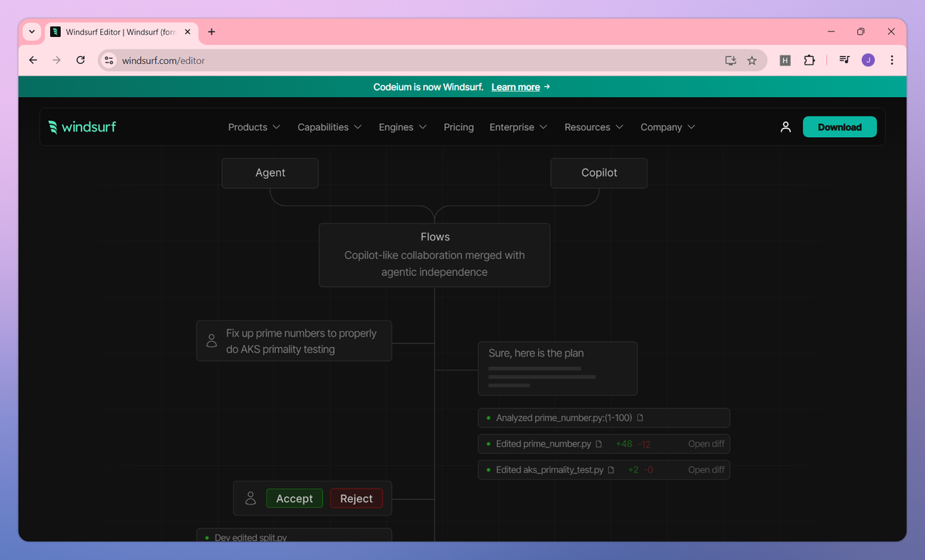Click the user icon beside Accept button
925x560 pixels.
(251, 498)
